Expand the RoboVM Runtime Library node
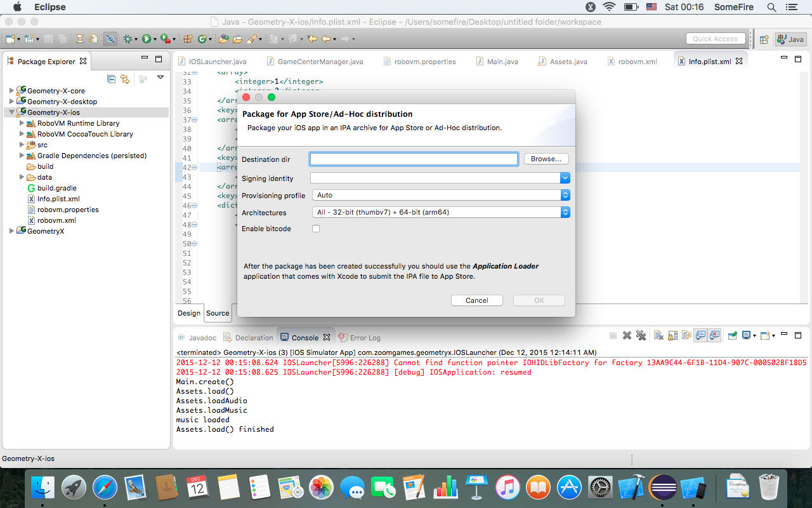 (22, 123)
